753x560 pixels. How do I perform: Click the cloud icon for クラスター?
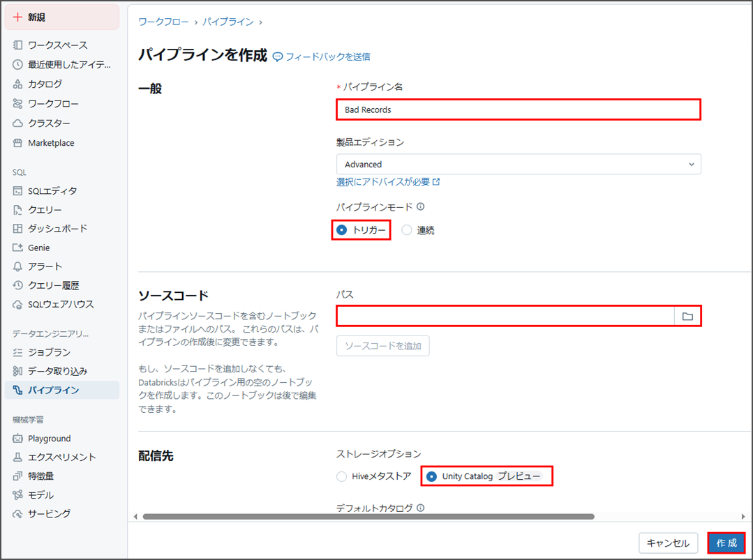[x=17, y=123]
